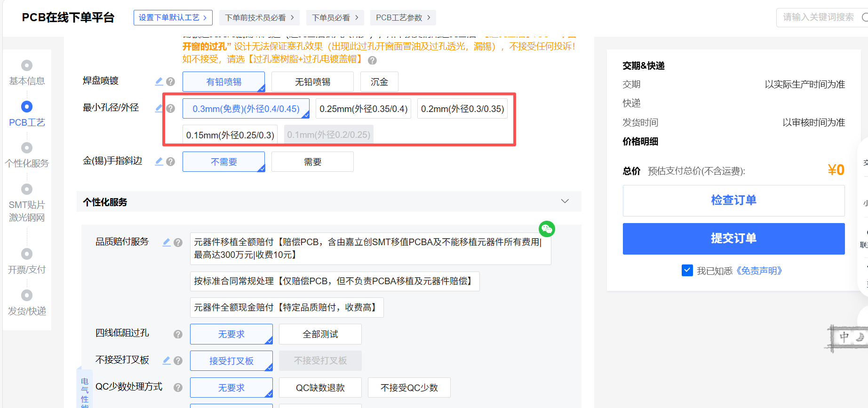
Task: Select 不接受QC少数 option
Action: (409, 388)
